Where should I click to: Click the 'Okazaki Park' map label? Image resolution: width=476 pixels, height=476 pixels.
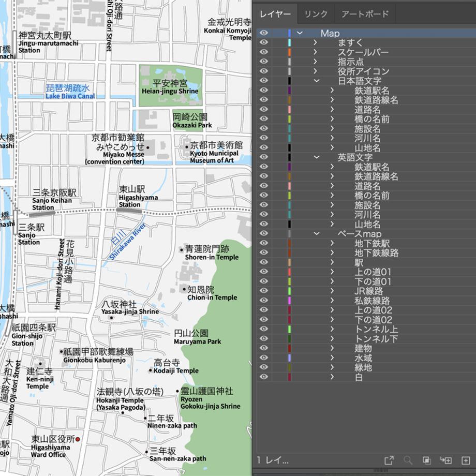pos(192,125)
